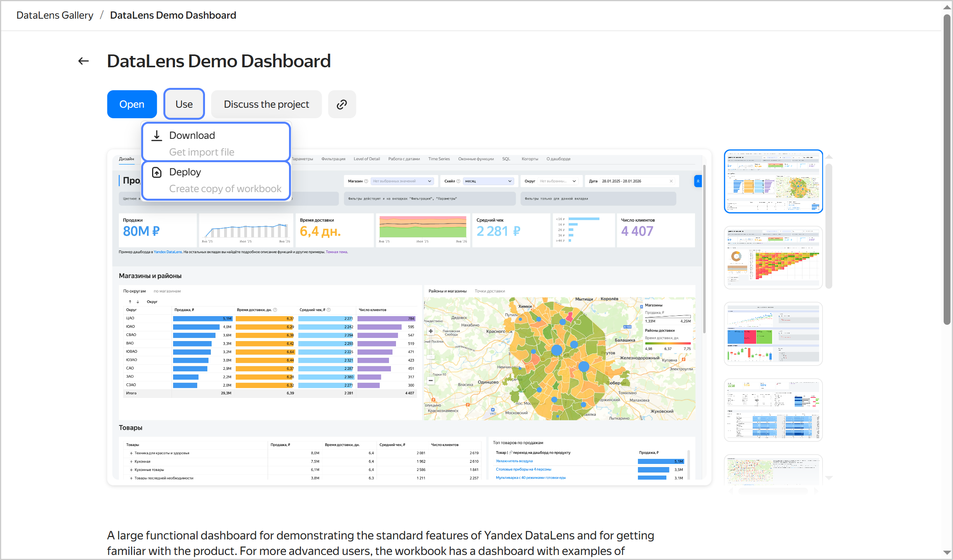Select Download to get import file

pos(216,142)
